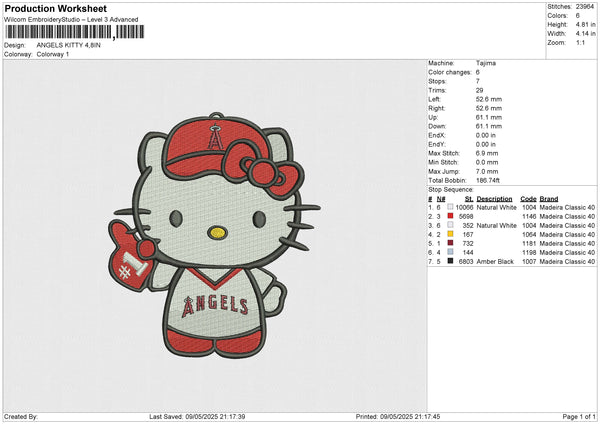Click the min stitch value "0.0 mm"

coord(487,162)
